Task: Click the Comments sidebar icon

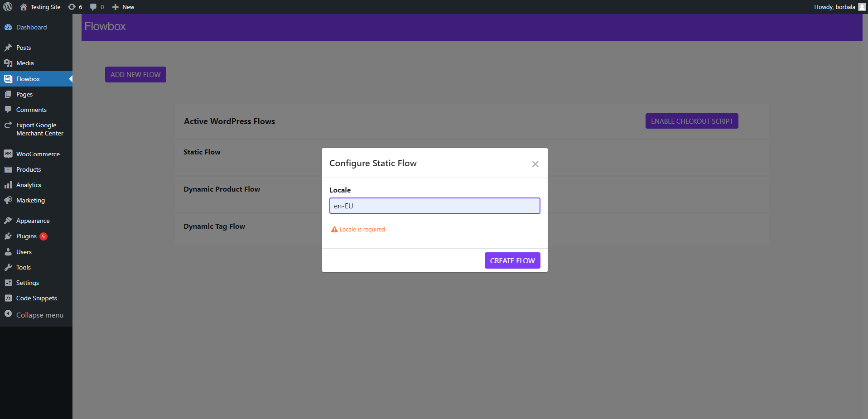Action: coord(8,110)
